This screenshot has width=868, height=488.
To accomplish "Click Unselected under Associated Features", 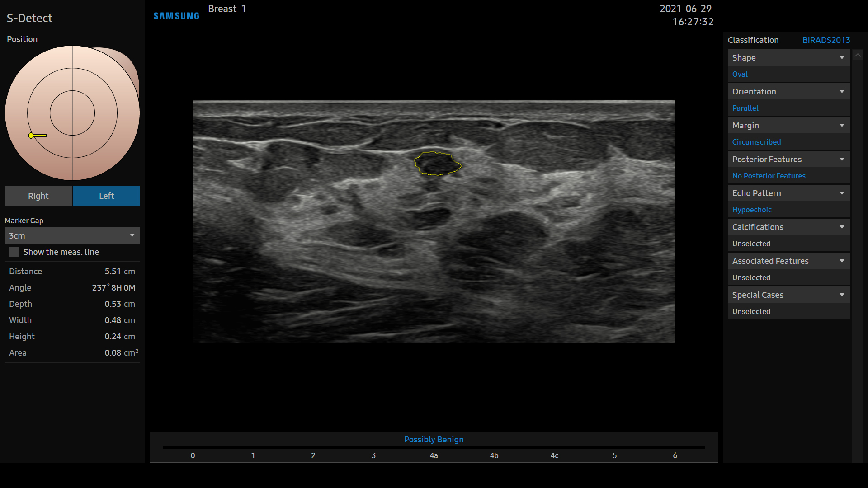I will click(751, 277).
